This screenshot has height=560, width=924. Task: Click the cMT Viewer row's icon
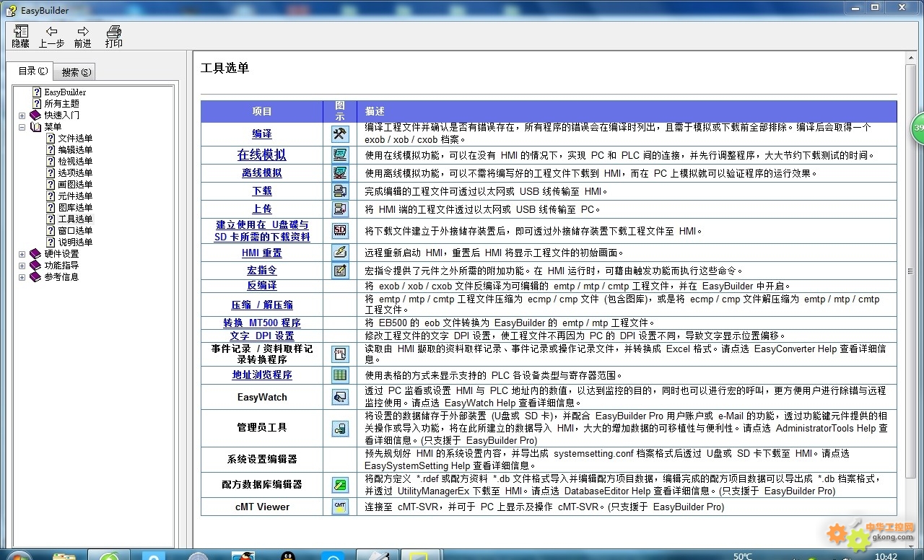pos(340,507)
